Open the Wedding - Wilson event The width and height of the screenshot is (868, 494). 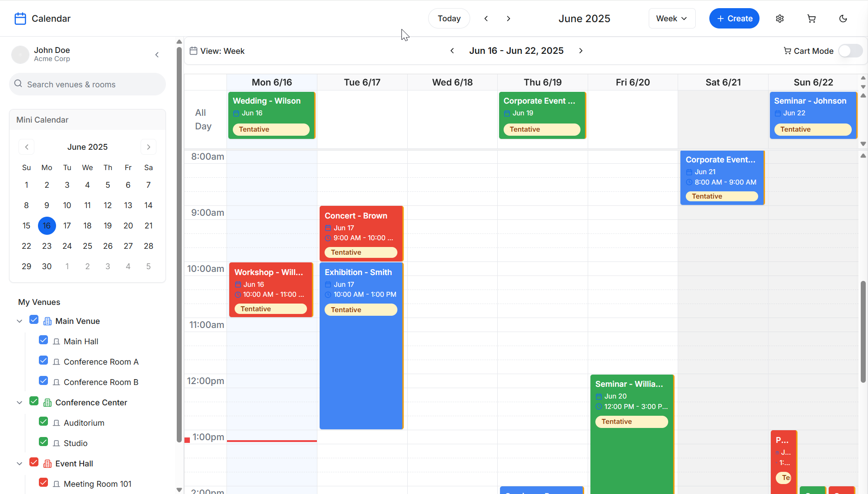tap(272, 115)
